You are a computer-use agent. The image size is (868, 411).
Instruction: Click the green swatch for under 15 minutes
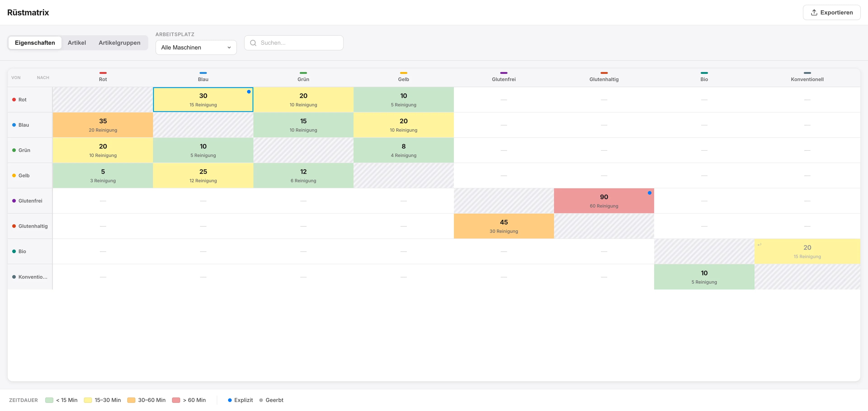tap(49, 400)
